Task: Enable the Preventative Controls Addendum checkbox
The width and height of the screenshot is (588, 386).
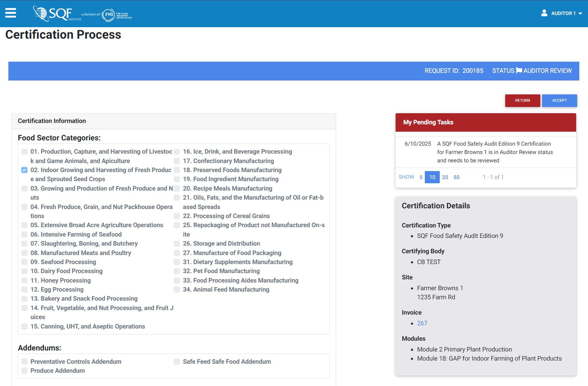Action: 24,362
